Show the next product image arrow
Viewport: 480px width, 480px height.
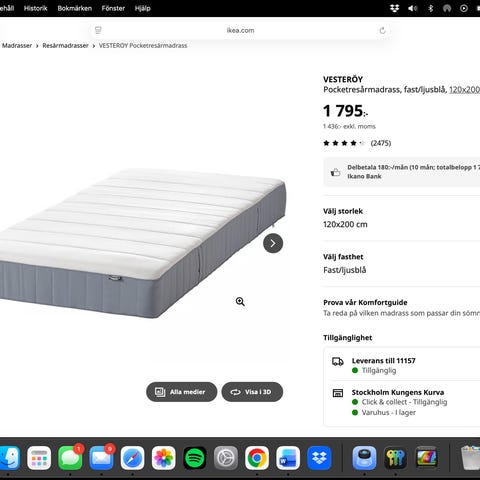(x=273, y=243)
